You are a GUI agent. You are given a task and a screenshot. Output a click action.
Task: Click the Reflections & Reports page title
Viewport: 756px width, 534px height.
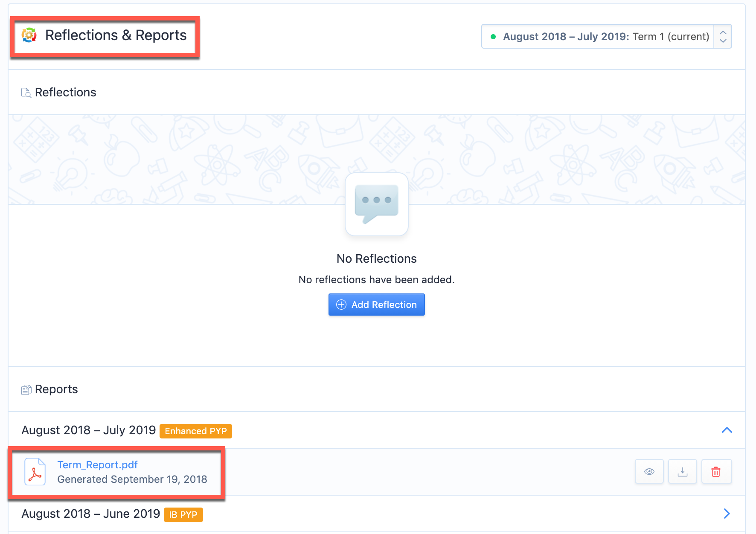pyautogui.click(x=116, y=35)
